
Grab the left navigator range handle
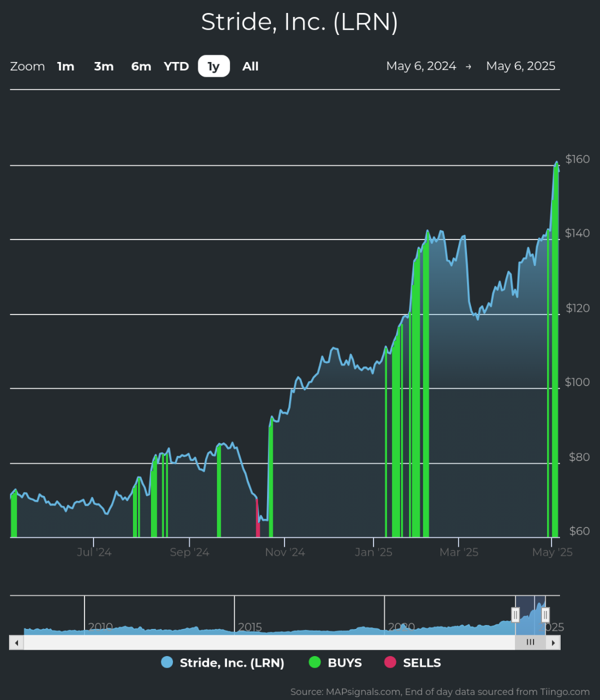pyautogui.click(x=515, y=614)
